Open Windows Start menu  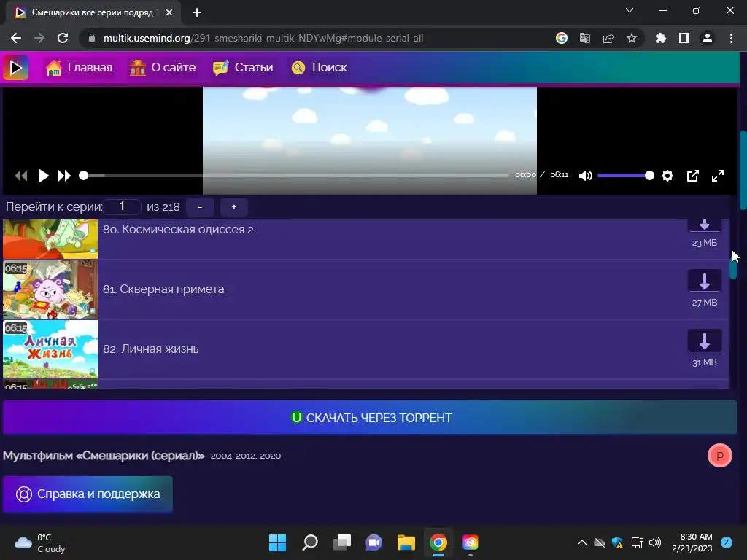(x=277, y=542)
